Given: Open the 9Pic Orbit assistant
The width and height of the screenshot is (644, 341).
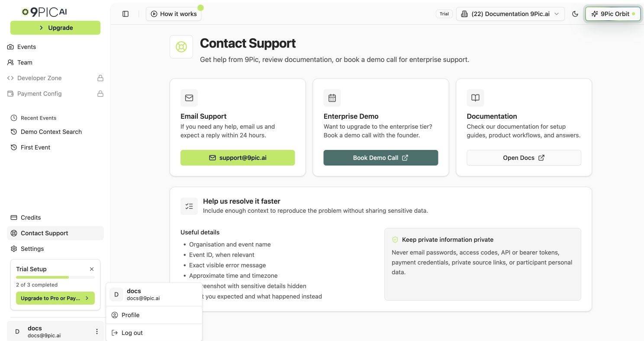Looking at the screenshot, I should (x=613, y=14).
